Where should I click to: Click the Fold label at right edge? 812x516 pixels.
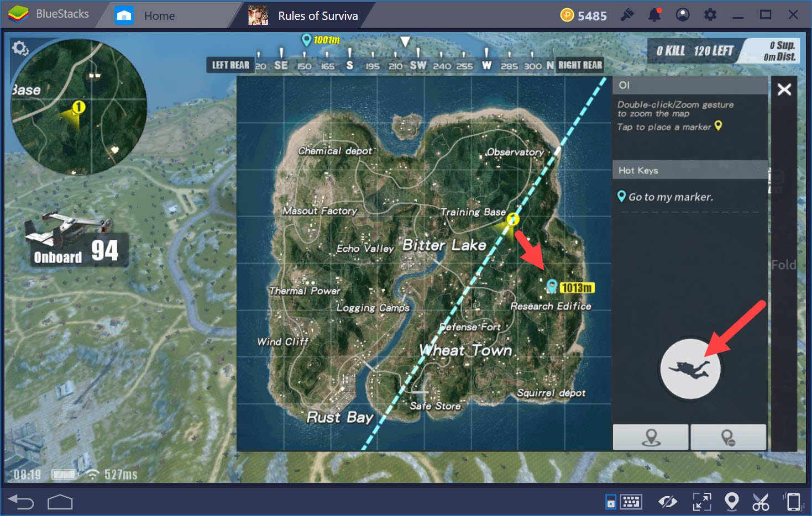click(x=783, y=265)
